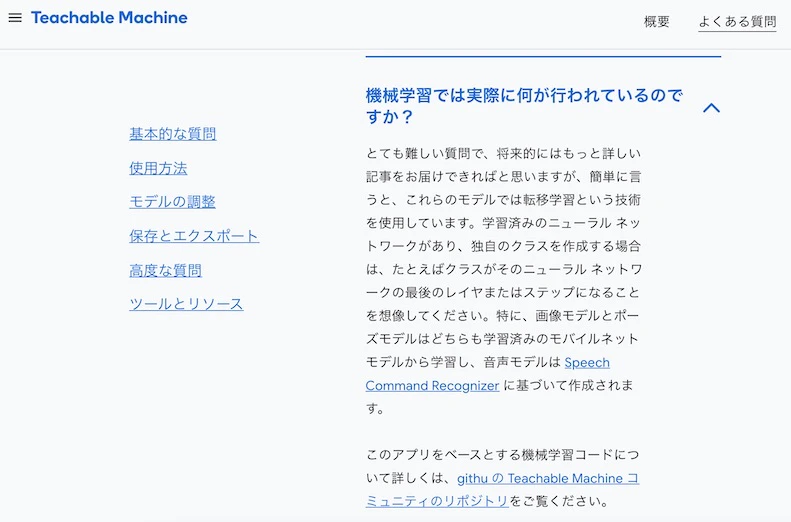This screenshot has height=522, width=791.
Task: Open the Speech Command Recognizer link
Action: [x=432, y=385]
